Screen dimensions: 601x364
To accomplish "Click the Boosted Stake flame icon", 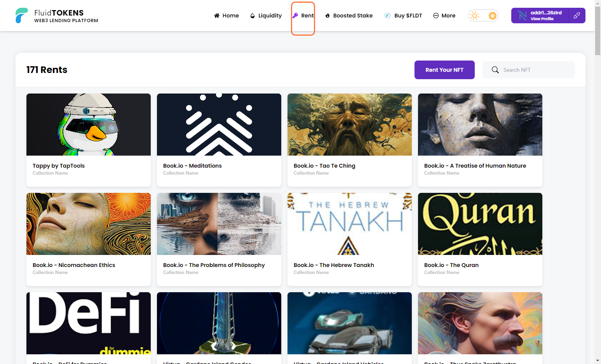I will pyautogui.click(x=328, y=16).
